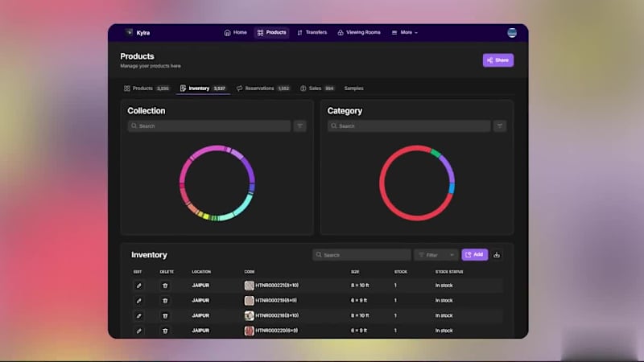Click the Stock column header

point(401,272)
